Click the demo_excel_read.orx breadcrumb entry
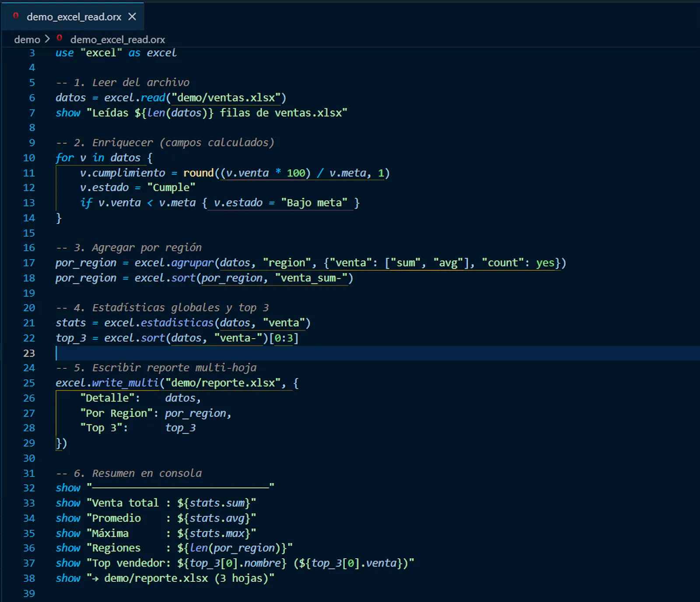 point(117,39)
